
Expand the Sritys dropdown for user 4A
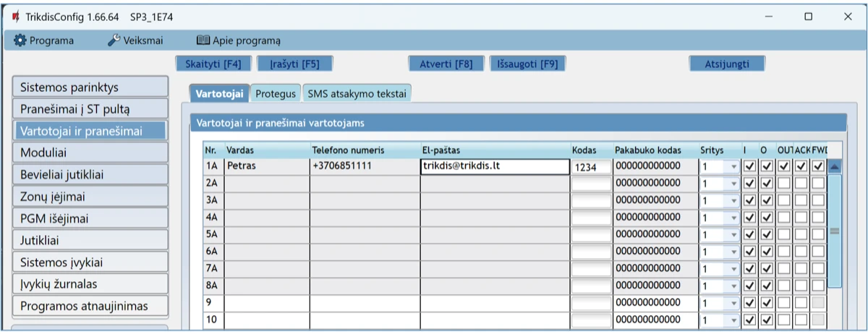coord(734,218)
